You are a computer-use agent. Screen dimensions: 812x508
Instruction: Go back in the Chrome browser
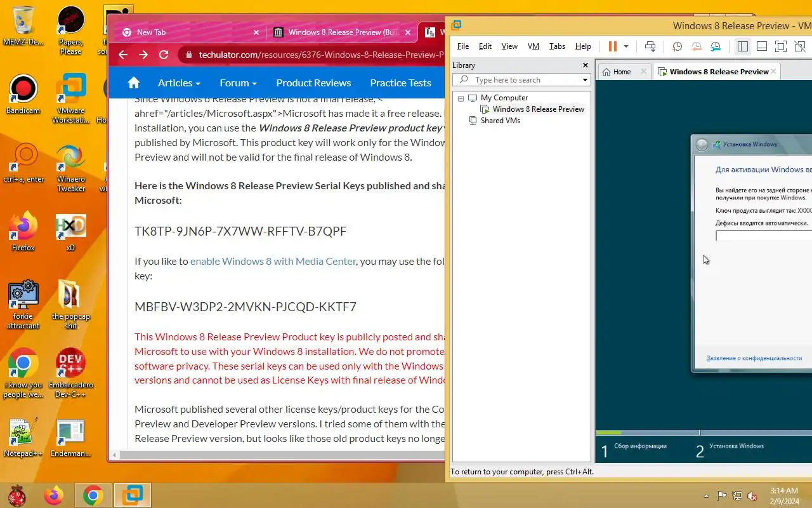(x=123, y=55)
